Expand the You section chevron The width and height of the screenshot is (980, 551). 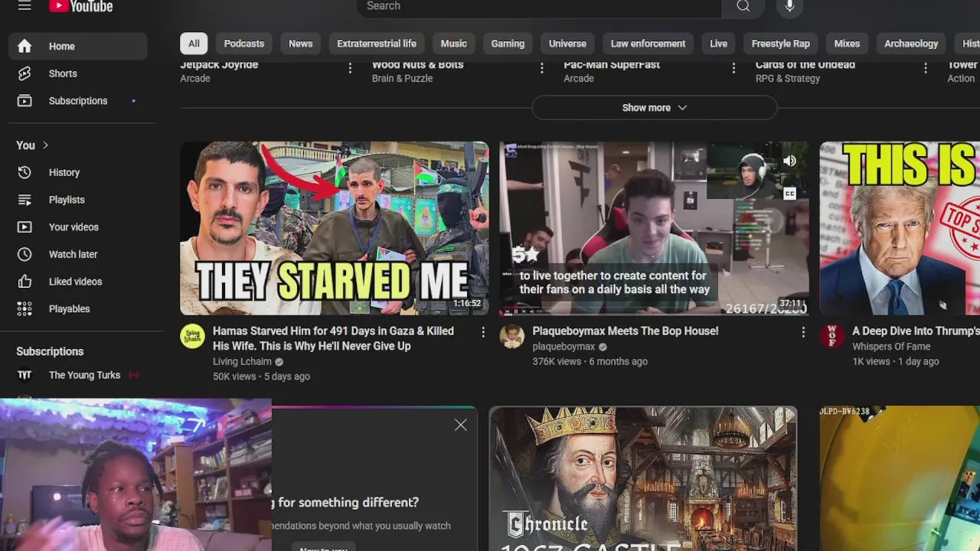(x=45, y=145)
